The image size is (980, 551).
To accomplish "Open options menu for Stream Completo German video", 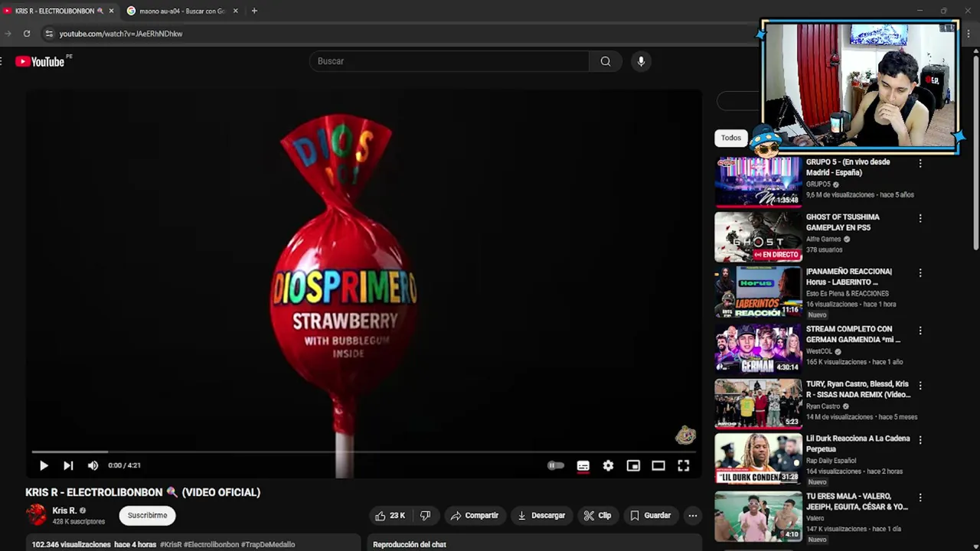I will click(920, 331).
